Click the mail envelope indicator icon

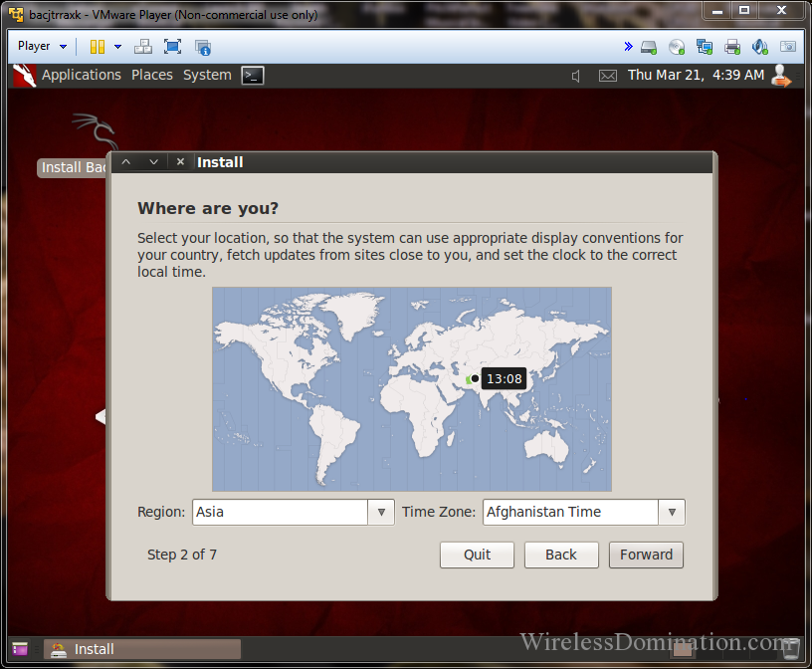pyautogui.click(x=607, y=77)
